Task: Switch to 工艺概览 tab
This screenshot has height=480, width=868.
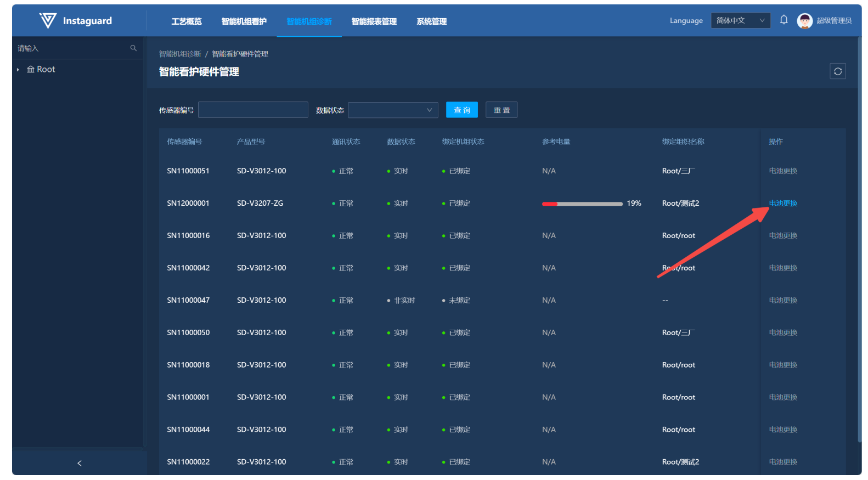Action: point(187,21)
